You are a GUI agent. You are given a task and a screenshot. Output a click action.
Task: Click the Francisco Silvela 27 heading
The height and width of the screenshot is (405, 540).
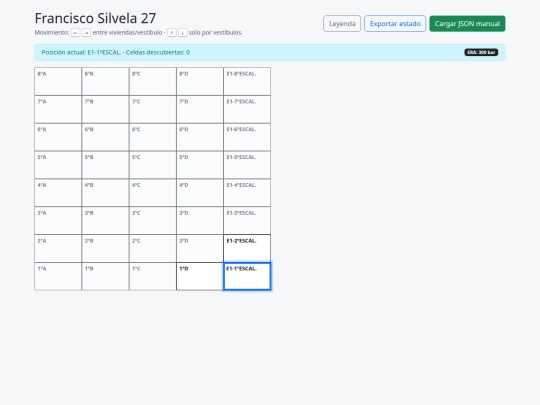(95, 18)
